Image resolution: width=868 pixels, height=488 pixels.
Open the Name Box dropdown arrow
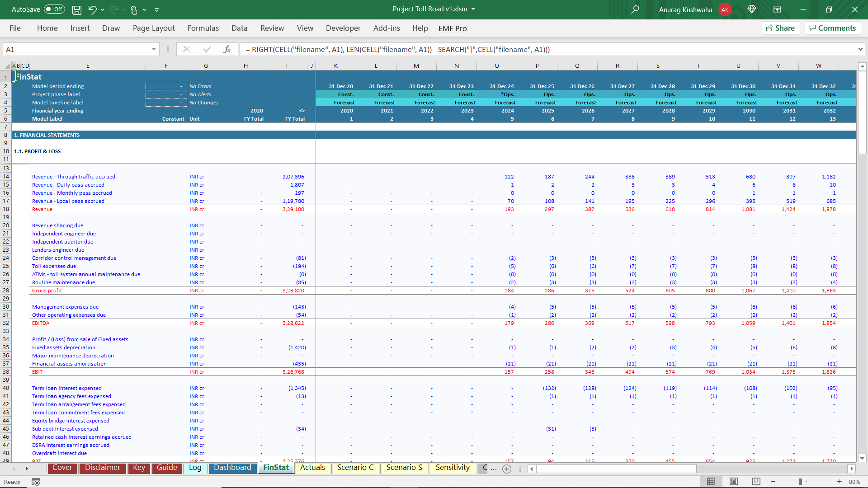click(x=154, y=49)
